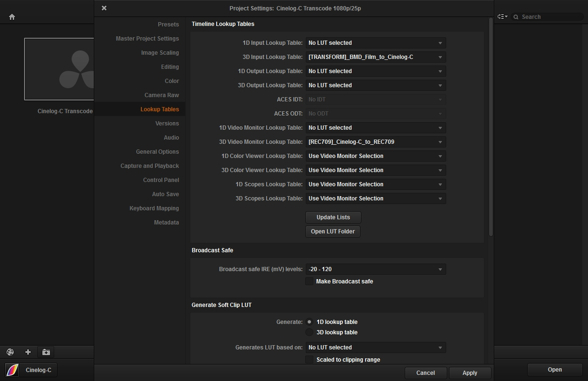
Task: Open Broadcast safe IRE levels dropdown
Action: pos(376,269)
